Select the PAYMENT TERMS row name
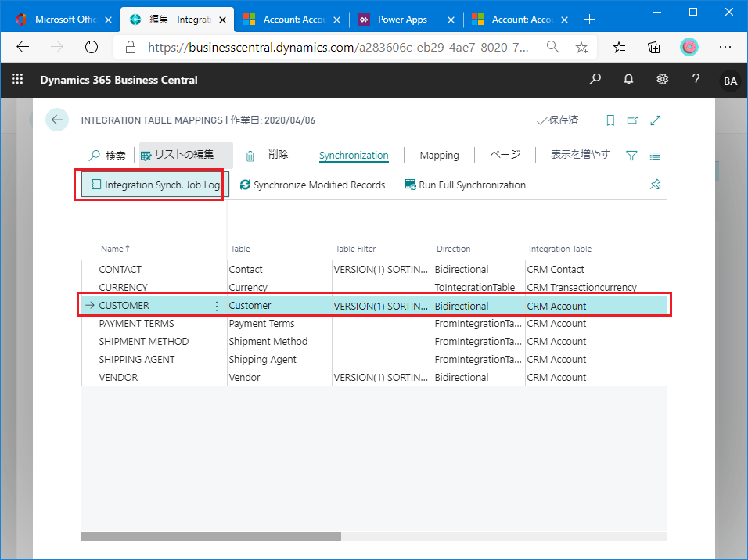748x560 pixels. point(136,323)
